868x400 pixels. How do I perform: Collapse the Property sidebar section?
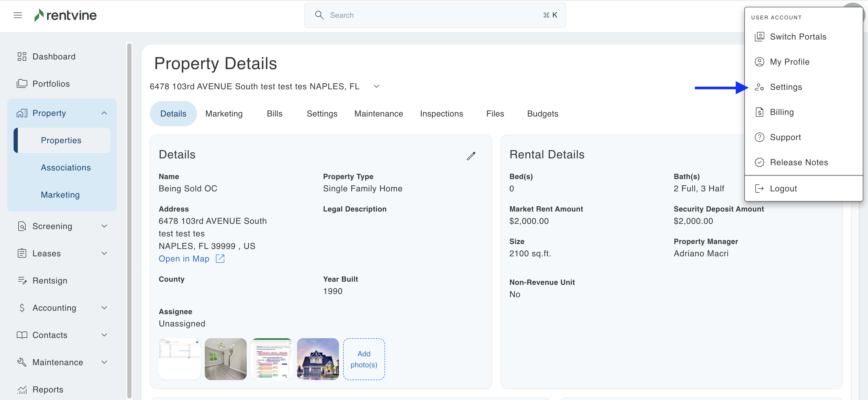[x=104, y=113]
